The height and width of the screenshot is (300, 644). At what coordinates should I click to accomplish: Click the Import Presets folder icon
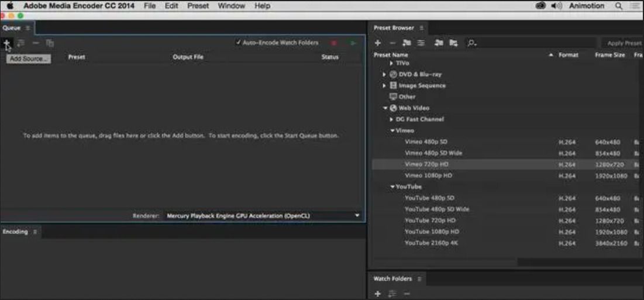[439, 43]
